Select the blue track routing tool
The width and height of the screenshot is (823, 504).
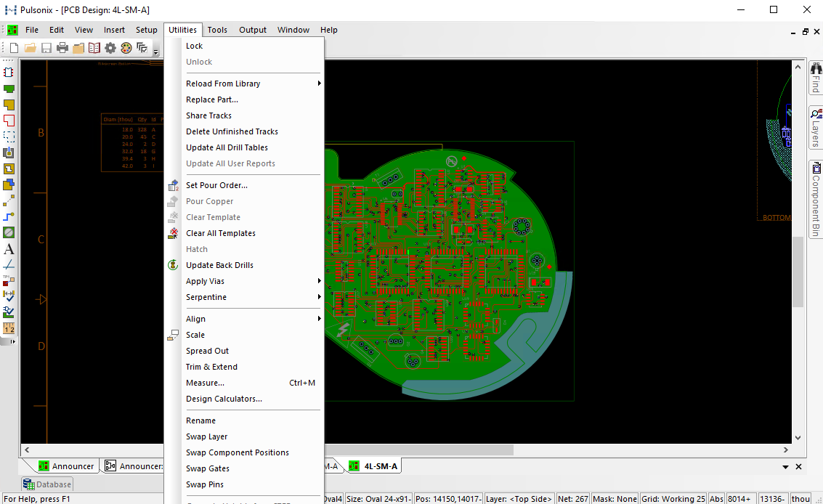pos(9,216)
